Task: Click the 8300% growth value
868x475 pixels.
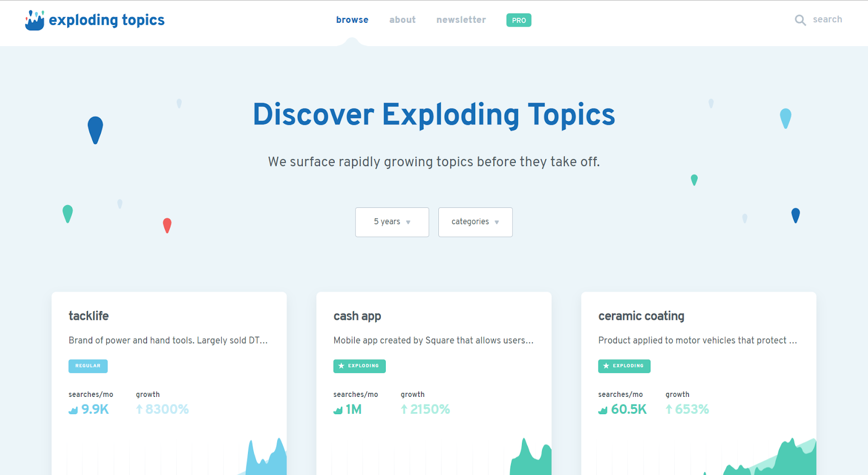Action: (x=167, y=409)
